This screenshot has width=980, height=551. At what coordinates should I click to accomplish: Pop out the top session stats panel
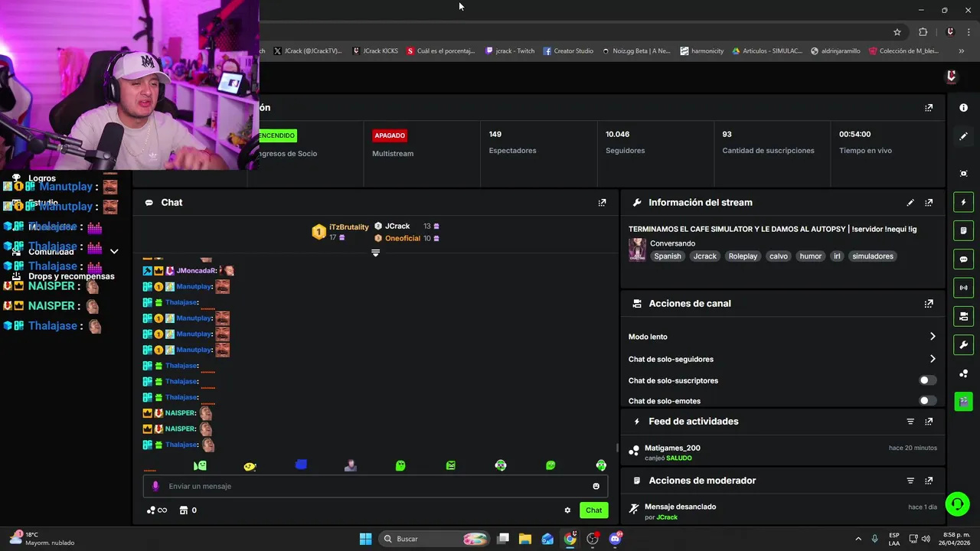929,108
